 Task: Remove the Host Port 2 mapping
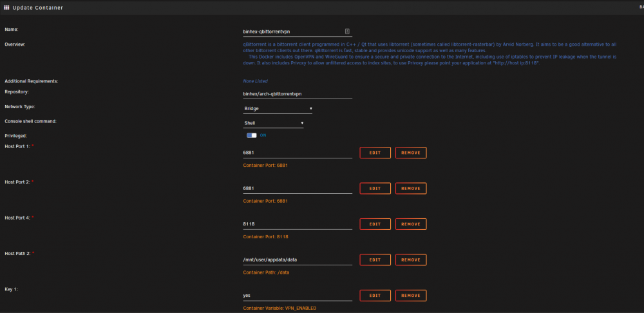pyautogui.click(x=411, y=189)
